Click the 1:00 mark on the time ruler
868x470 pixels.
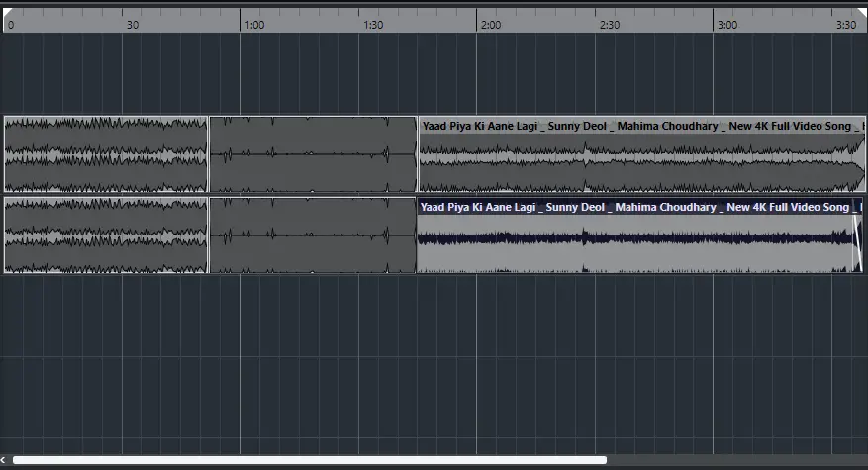254,25
